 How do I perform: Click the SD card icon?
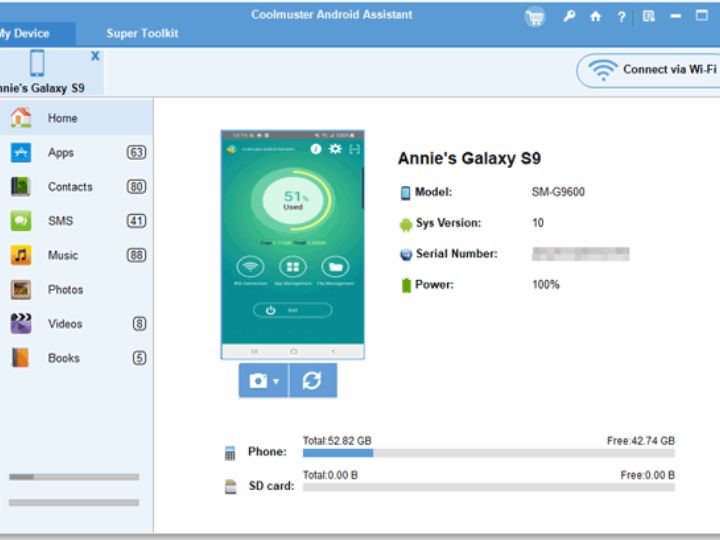pyautogui.click(x=231, y=487)
